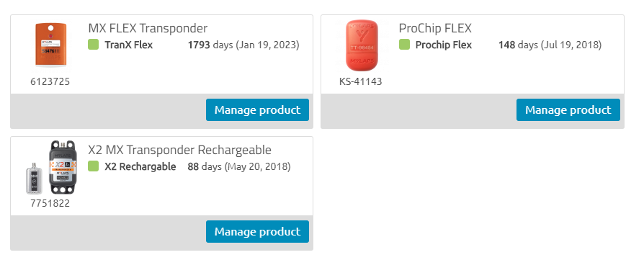The width and height of the screenshot is (644, 278).
Task: Manage the X2 MX Transponder Rechargeable product
Action: click(x=257, y=232)
